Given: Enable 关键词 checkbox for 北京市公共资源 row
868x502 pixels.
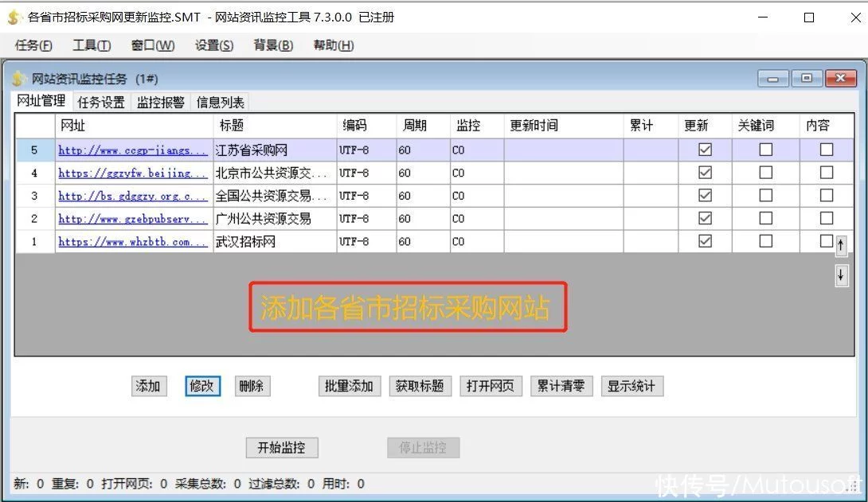Looking at the screenshot, I should point(765,173).
